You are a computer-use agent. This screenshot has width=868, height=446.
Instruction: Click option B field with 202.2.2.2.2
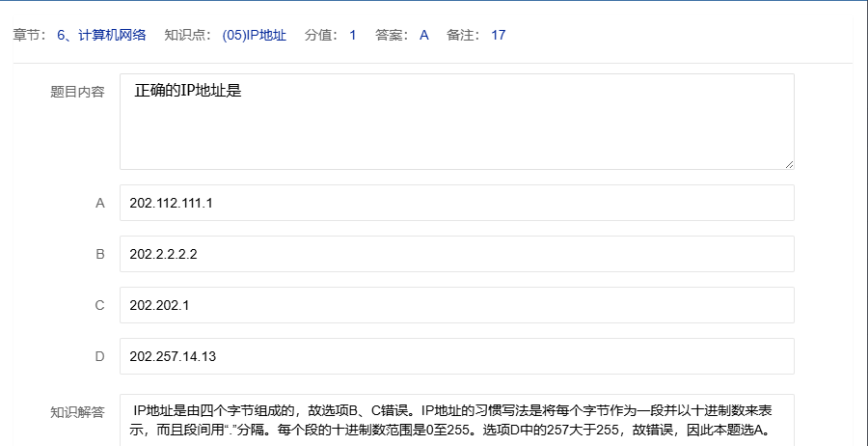point(456,254)
